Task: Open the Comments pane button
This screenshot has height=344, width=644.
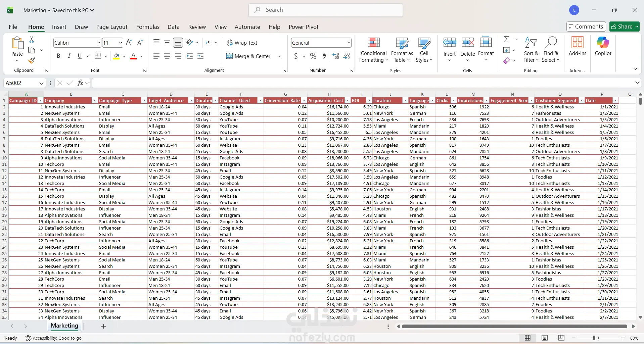Action: [x=586, y=27]
